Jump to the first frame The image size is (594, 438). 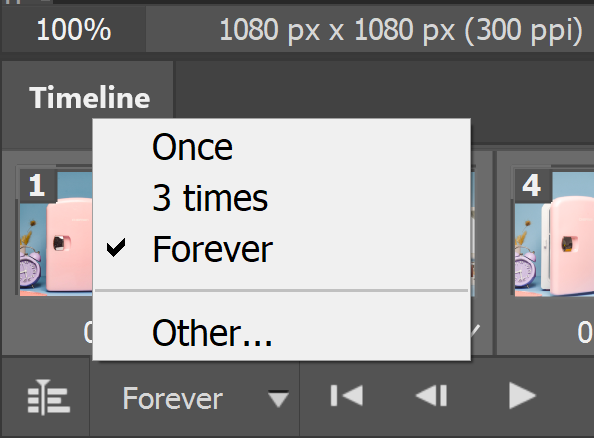coord(347,396)
